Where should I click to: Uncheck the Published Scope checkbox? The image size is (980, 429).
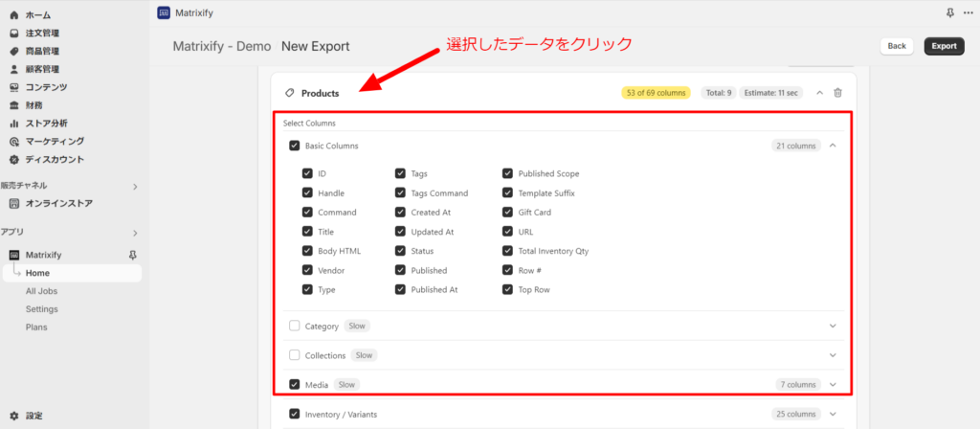(x=507, y=173)
